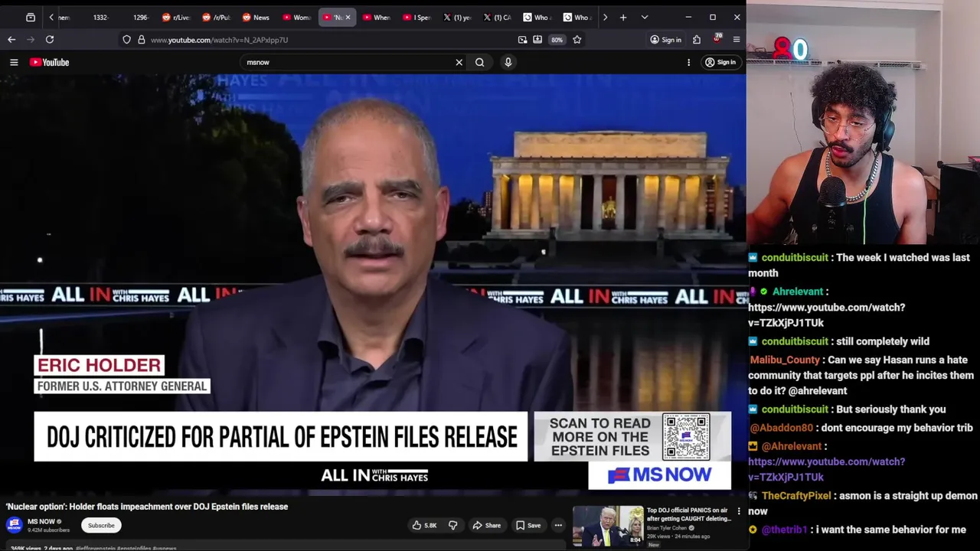The image size is (980, 551).
Task: Run search with the magnifier icon
Action: pyautogui.click(x=479, y=62)
